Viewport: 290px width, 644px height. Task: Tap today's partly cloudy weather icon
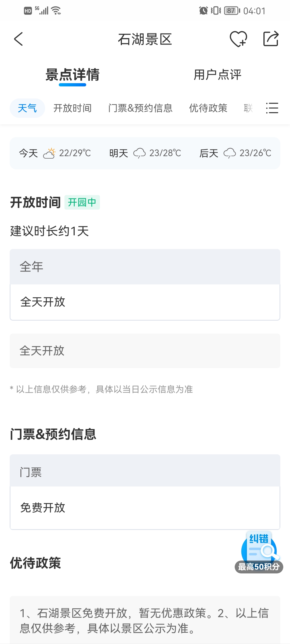[49, 153]
